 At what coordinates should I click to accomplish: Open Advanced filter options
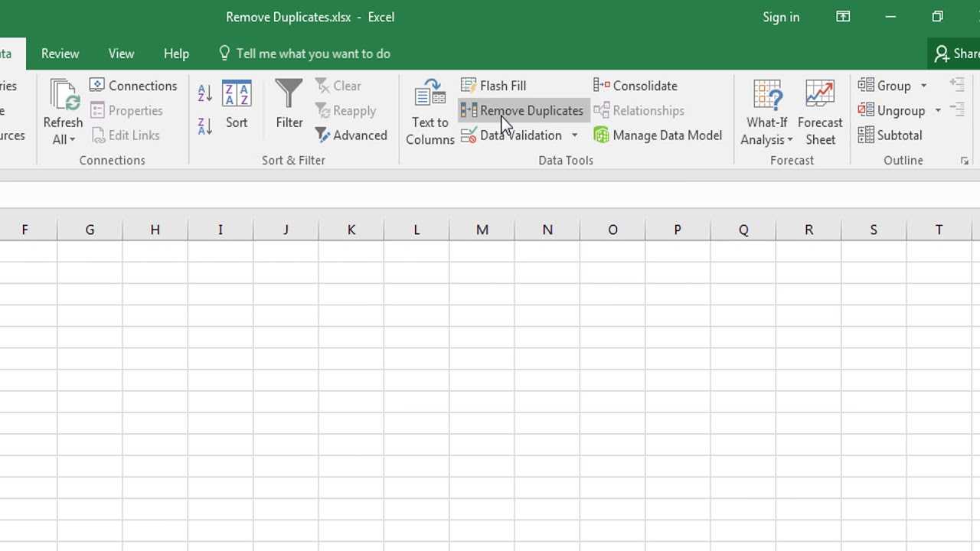coord(351,135)
